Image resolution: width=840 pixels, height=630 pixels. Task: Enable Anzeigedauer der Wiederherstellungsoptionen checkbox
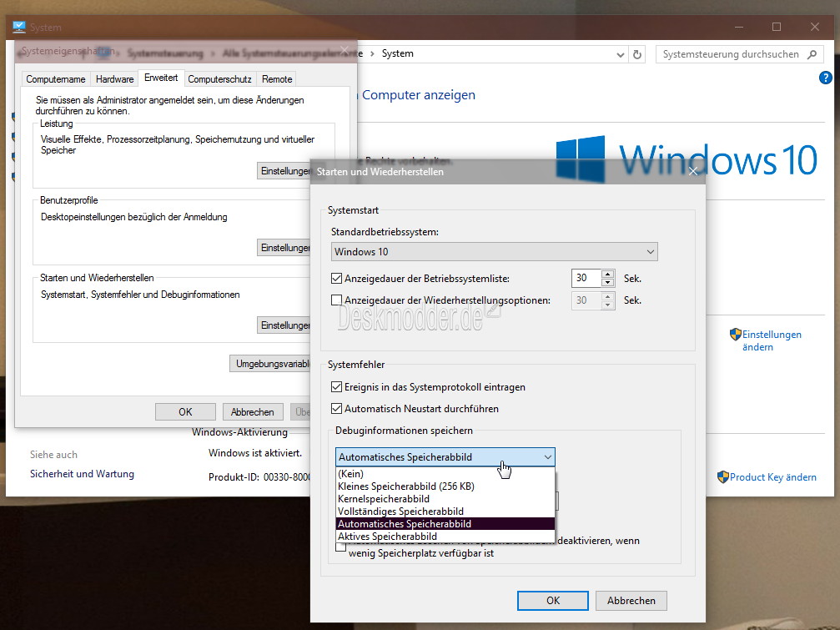coord(336,300)
